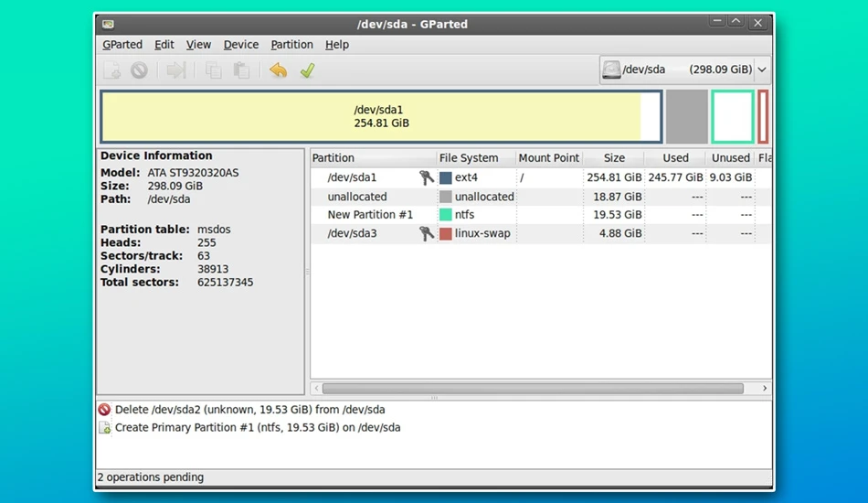Click the green ntfs color square

pos(446,214)
